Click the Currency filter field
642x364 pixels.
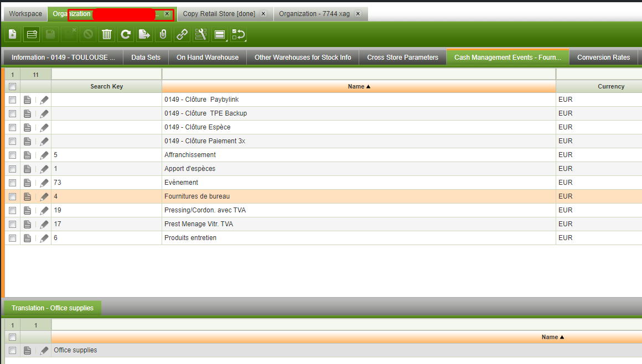[599, 75]
